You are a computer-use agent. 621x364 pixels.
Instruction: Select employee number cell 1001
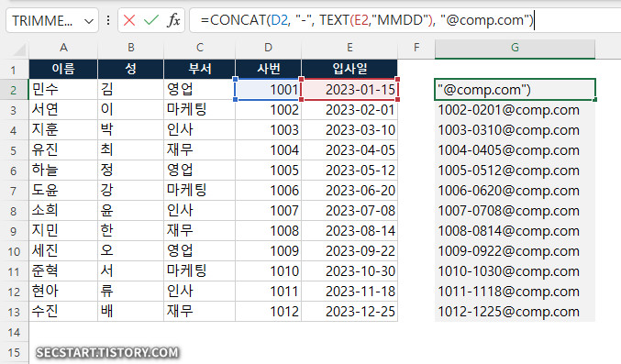tap(269, 90)
